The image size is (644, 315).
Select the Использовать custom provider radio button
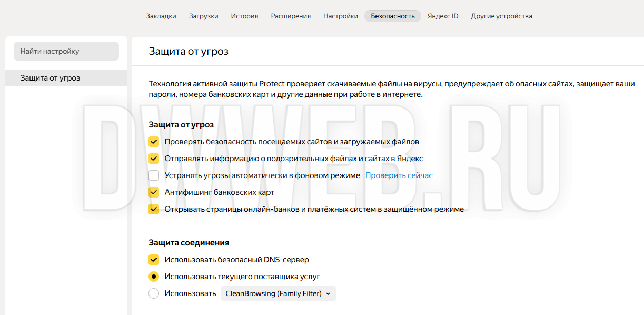[x=154, y=293]
